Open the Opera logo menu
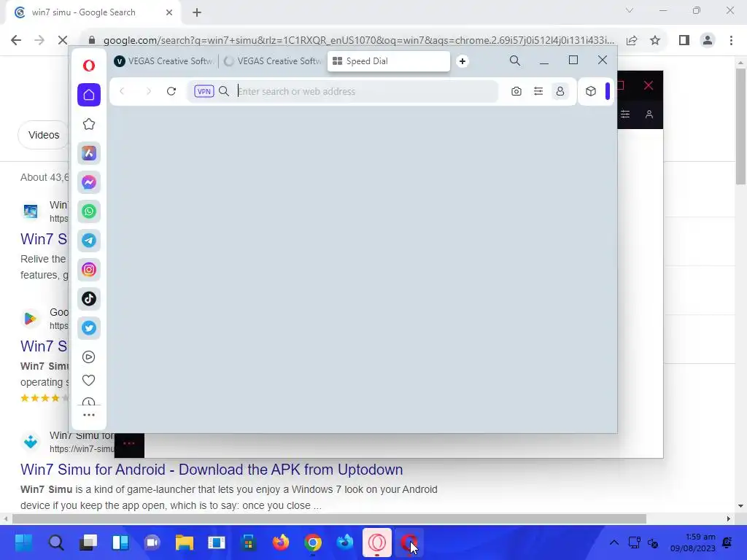 (88, 65)
